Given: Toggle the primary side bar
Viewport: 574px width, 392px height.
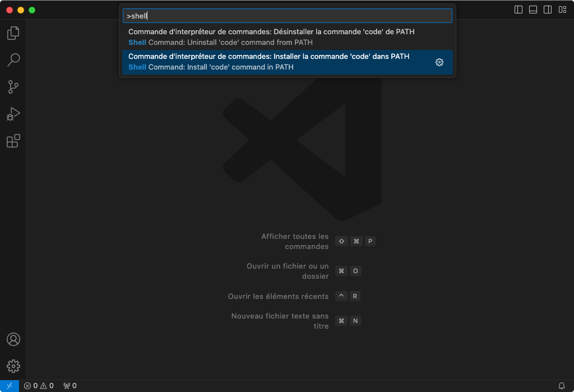Looking at the screenshot, I should (x=519, y=10).
